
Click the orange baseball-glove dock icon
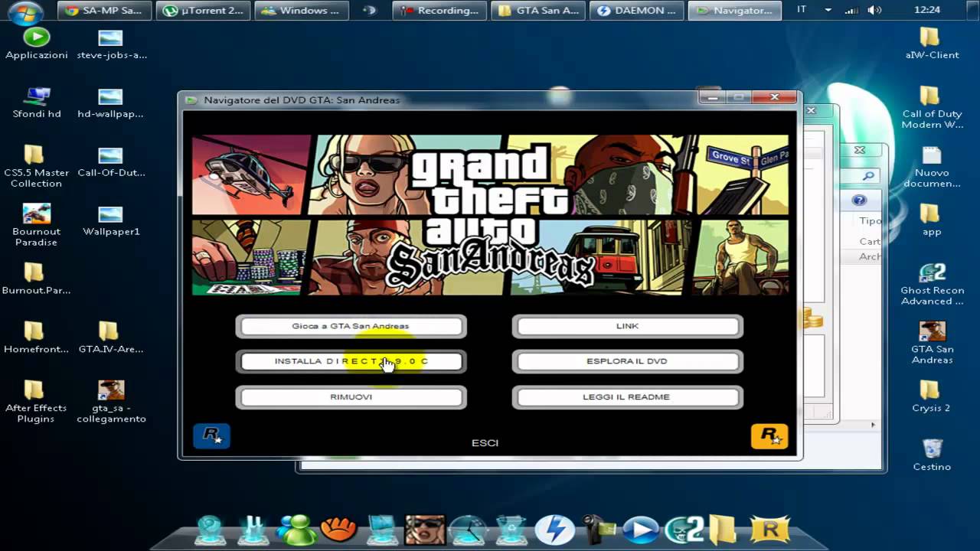click(338, 530)
